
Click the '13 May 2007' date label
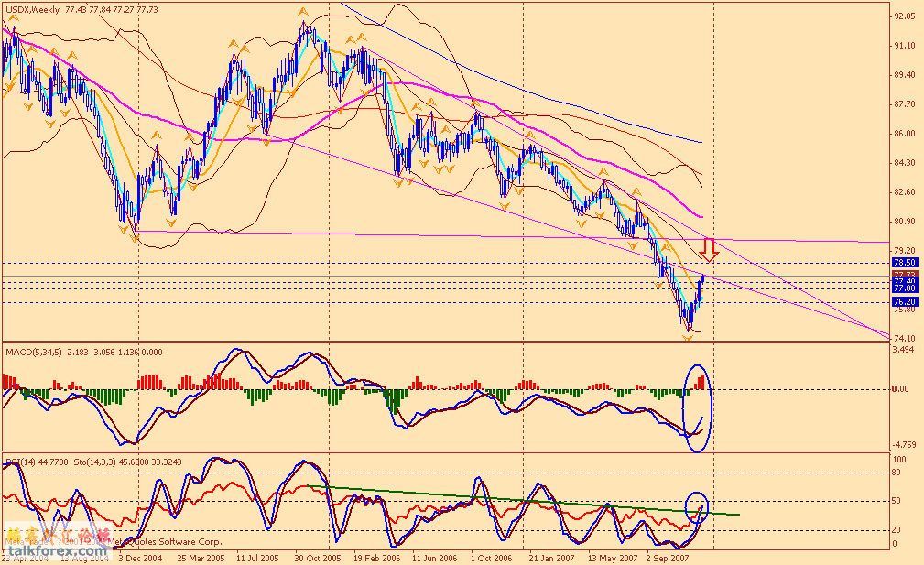[612, 558]
